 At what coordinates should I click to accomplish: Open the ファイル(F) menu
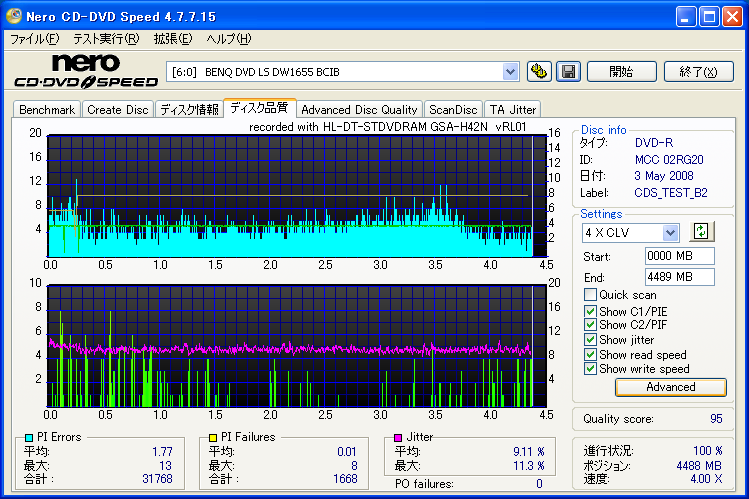(35, 39)
